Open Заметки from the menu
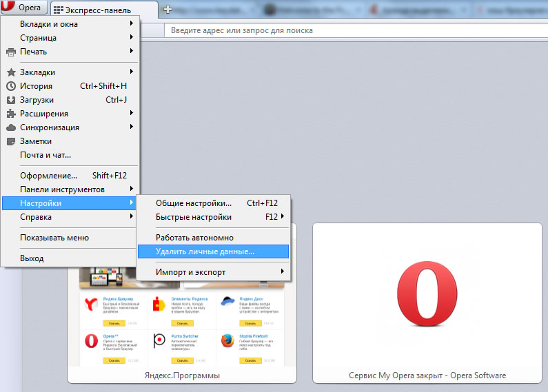548x392 pixels. (x=70, y=141)
